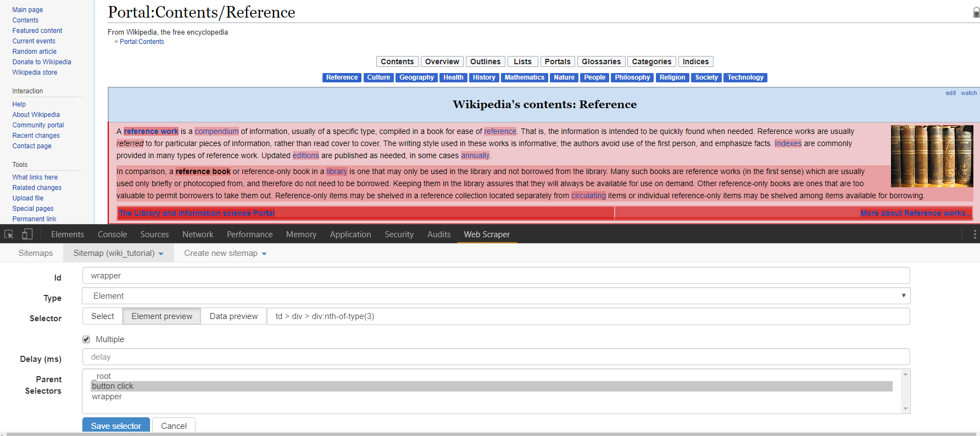Open the Main page sidebar link

[x=27, y=10]
